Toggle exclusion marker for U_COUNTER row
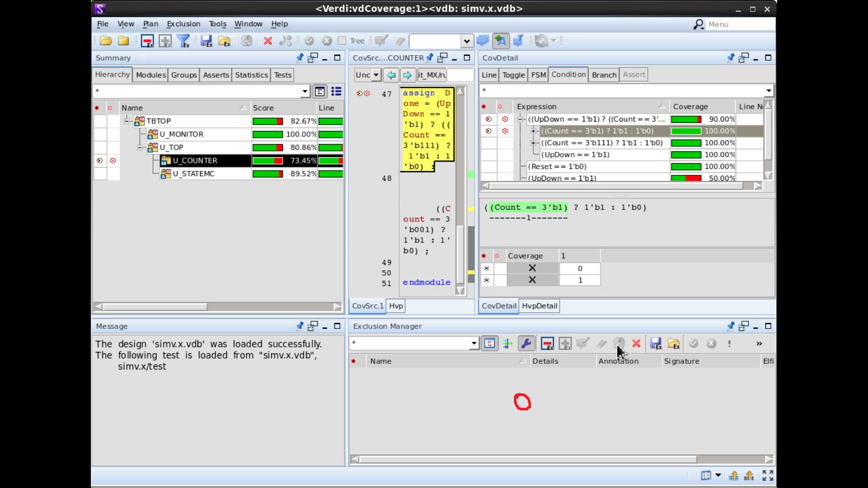Screen dimensions: 868x488 point(100,160)
